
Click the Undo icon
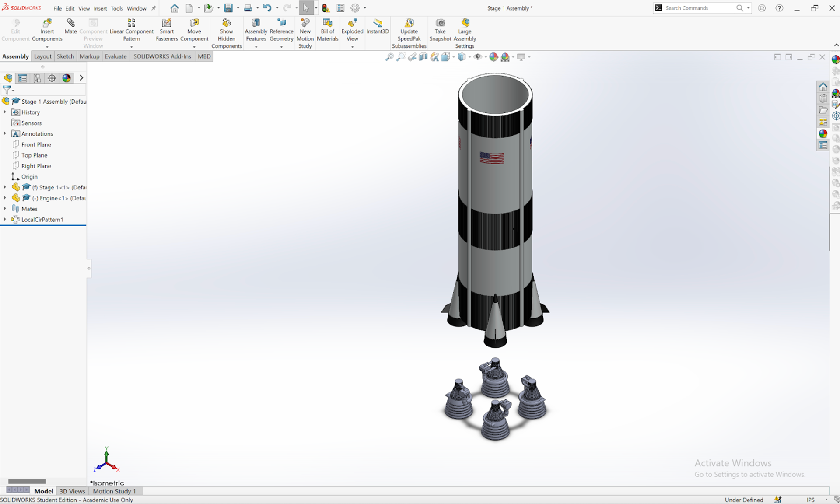267,8
